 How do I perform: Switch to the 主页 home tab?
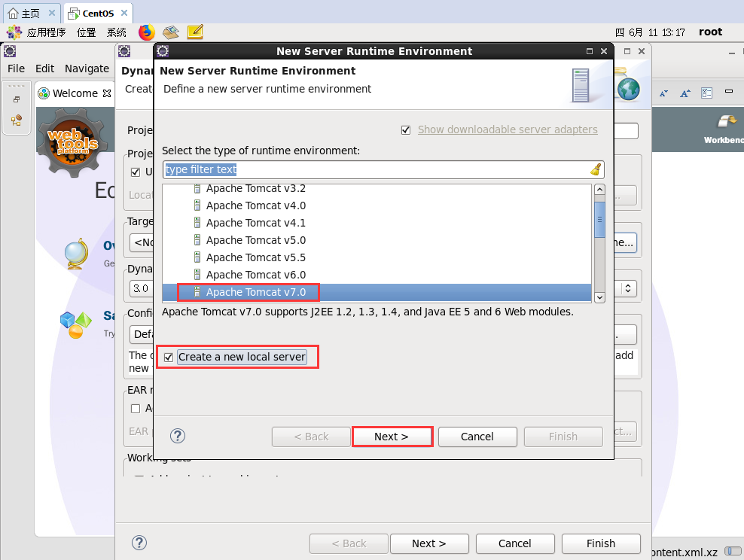[30, 14]
